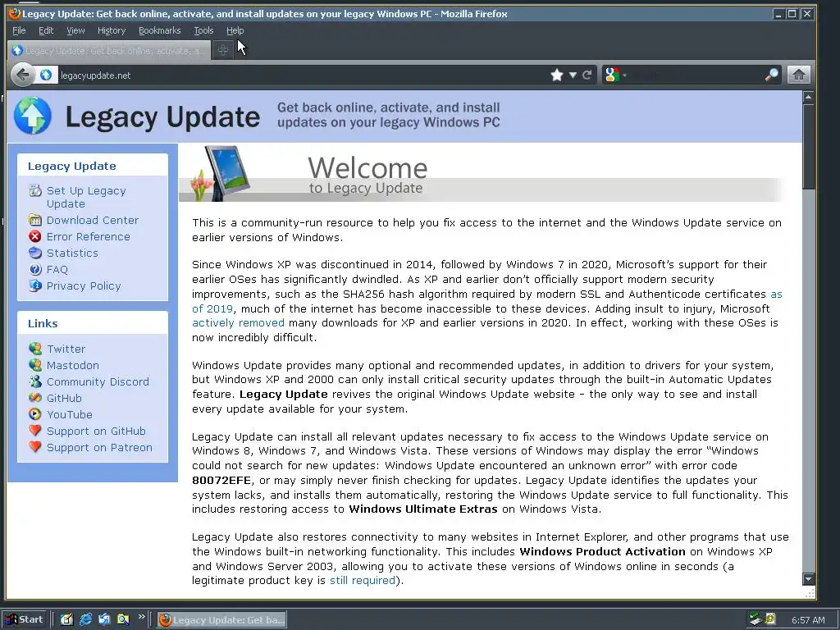This screenshot has width=840, height=630.
Task: Open the Google search engine dropdown
Action: click(615, 75)
